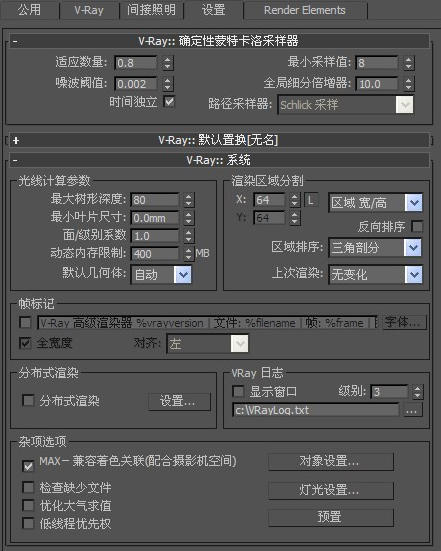Click the 字体... button
The image size is (441, 551).
coord(404,322)
